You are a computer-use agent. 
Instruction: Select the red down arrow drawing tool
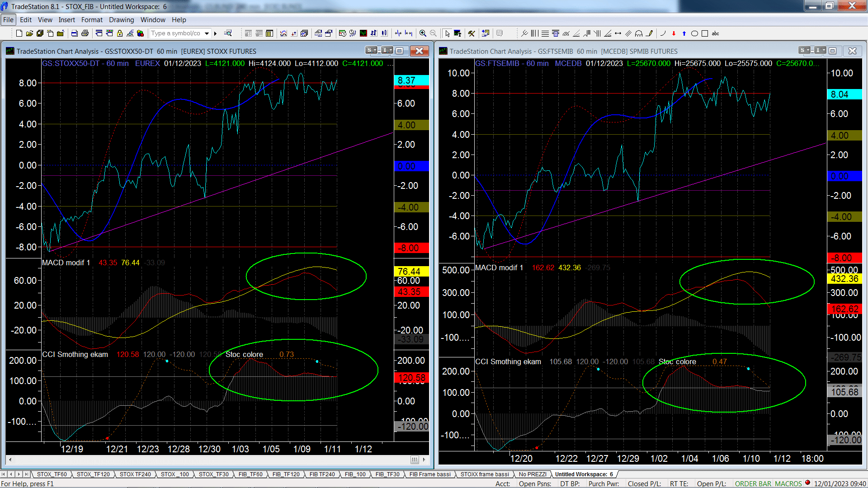click(x=674, y=33)
